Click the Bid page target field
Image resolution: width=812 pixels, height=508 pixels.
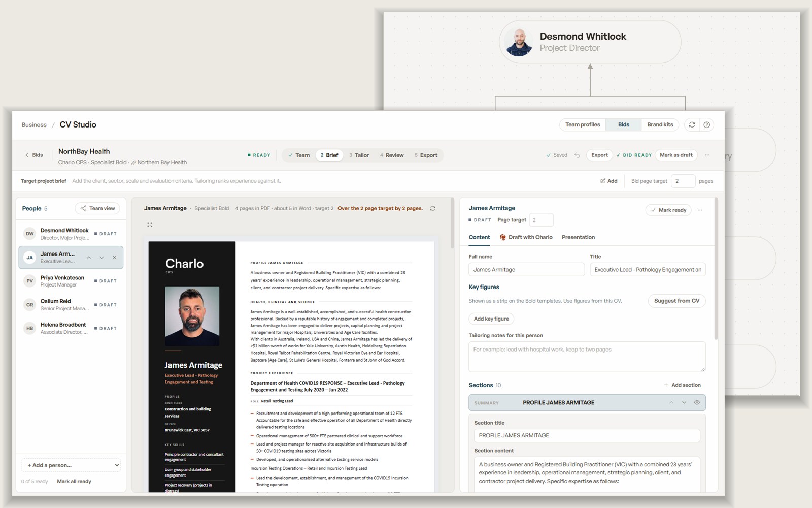click(683, 181)
